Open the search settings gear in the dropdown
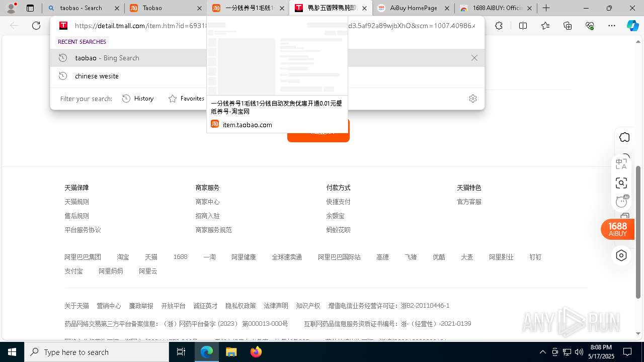Viewport: 644px width, 362px height. click(472, 99)
